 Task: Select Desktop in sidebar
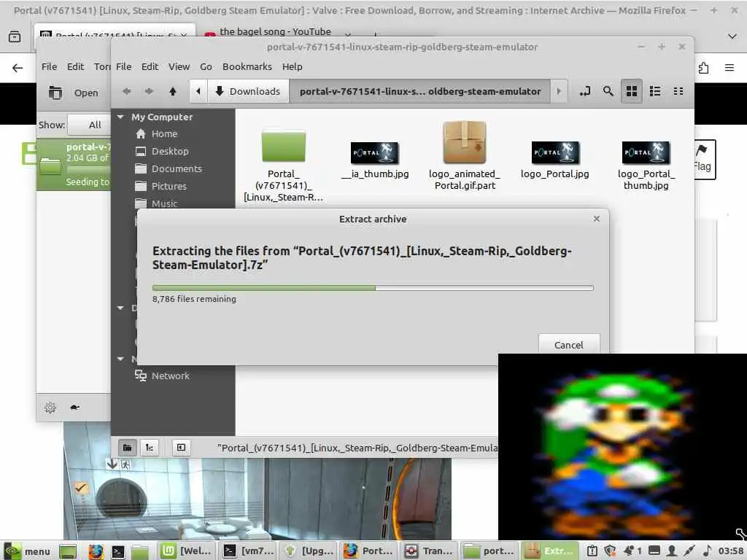(x=170, y=152)
